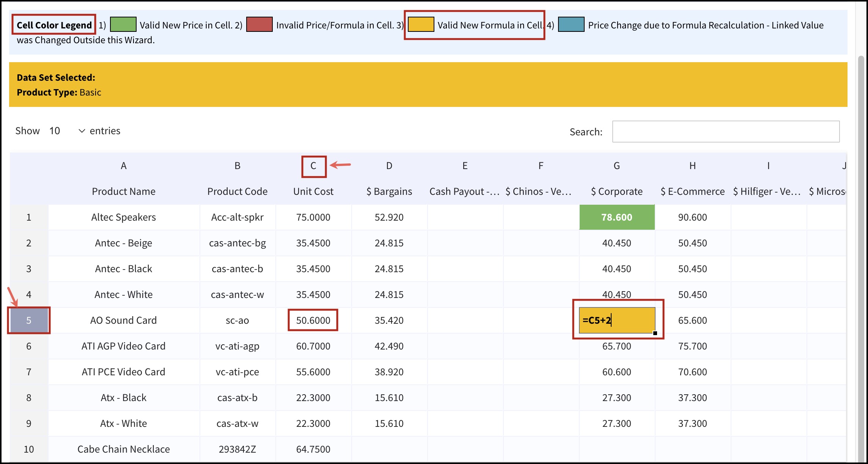Select column D header

coord(389,166)
